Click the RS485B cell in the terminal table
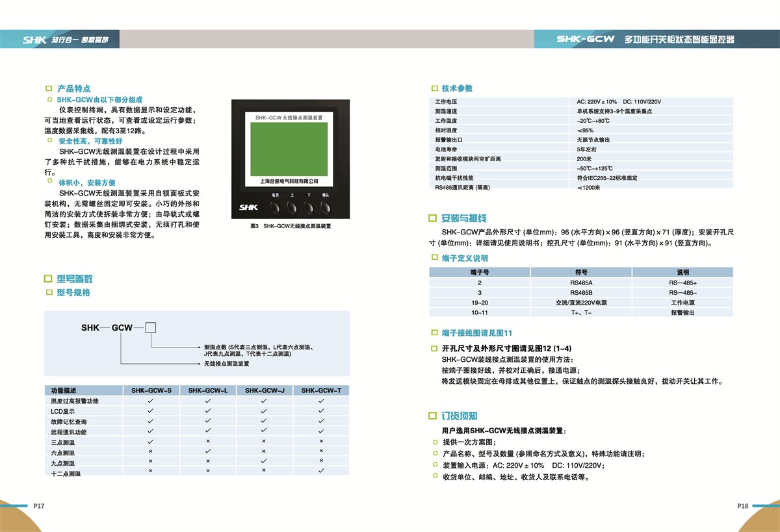Viewport: 780px width, 532px height. click(581, 293)
